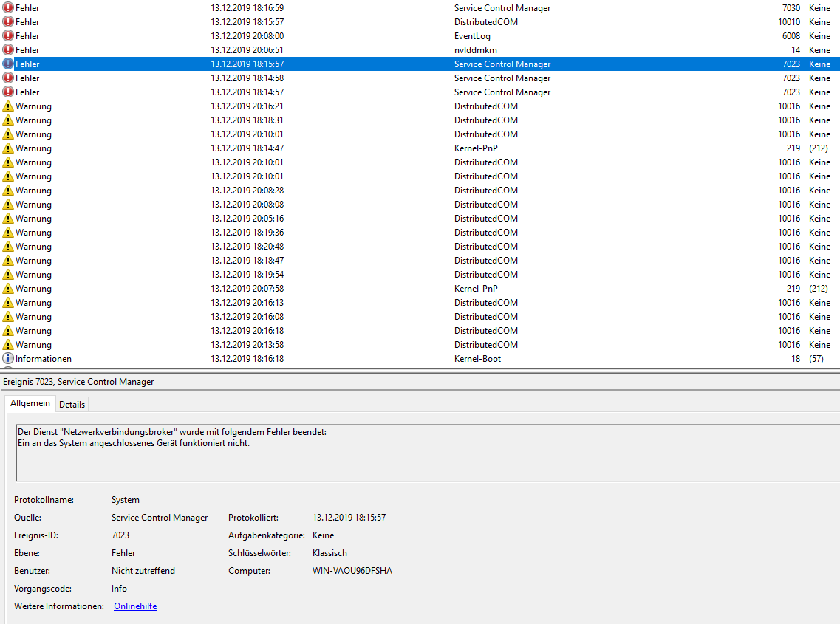Click warning icon of 18:20:48 DistributedCOM row
This screenshot has width=840, height=624.
[x=8, y=247]
